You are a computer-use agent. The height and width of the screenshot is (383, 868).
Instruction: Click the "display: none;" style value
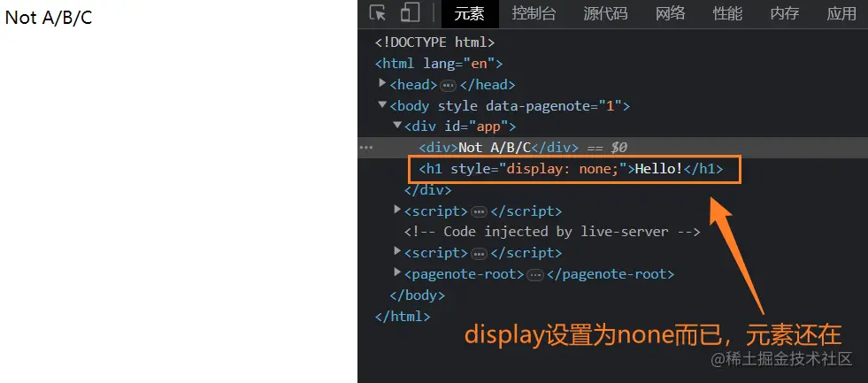click(x=563, y=169)
